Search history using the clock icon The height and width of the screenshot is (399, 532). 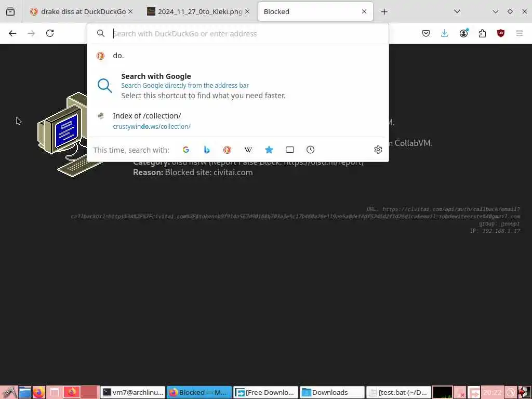click(311, 150)
